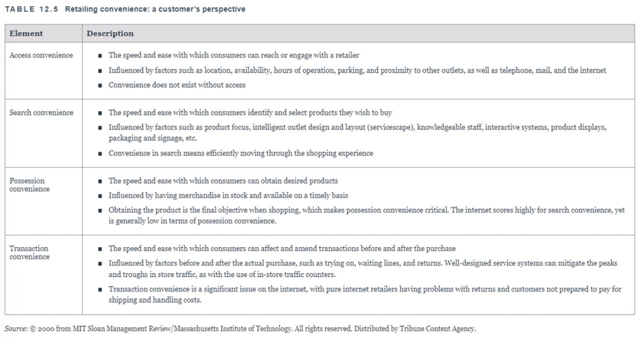Select the 'Description' column header
644x342 pixels.
coord(110,34)
